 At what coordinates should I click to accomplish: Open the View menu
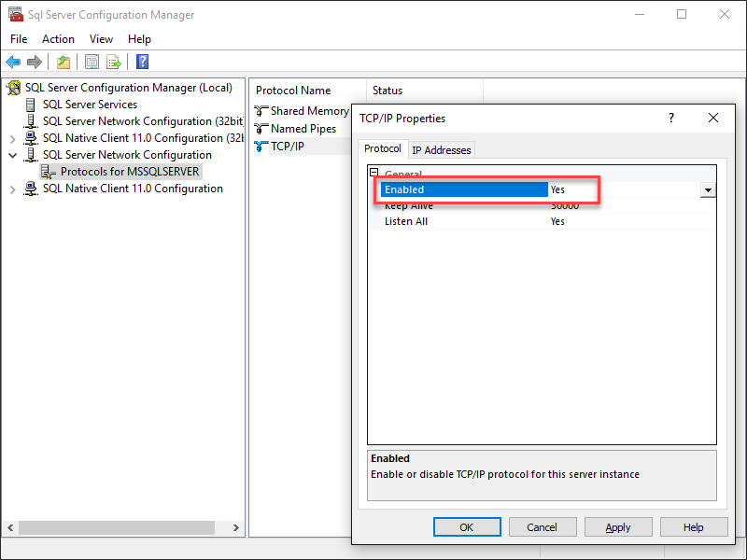pyautogui.click(x=101, y=39)
